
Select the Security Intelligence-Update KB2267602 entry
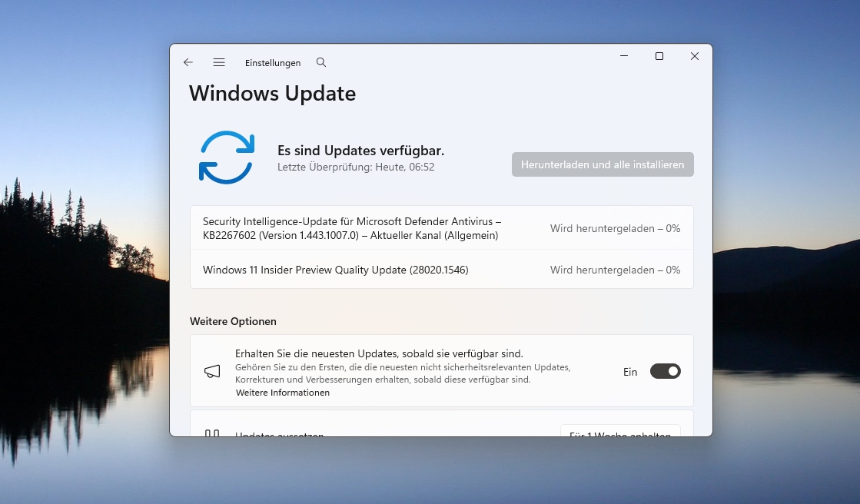click(352, 228)
